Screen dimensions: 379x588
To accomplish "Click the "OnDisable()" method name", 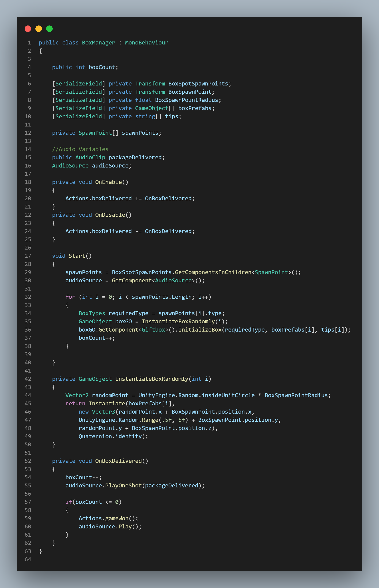I will click(x=114, y=215).
